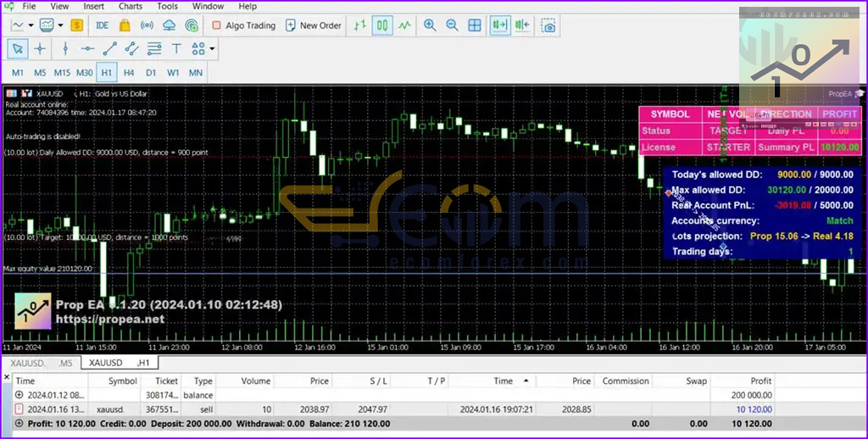
Task: Open the Signals broadcast icon
Action: (x=147, y=25)
